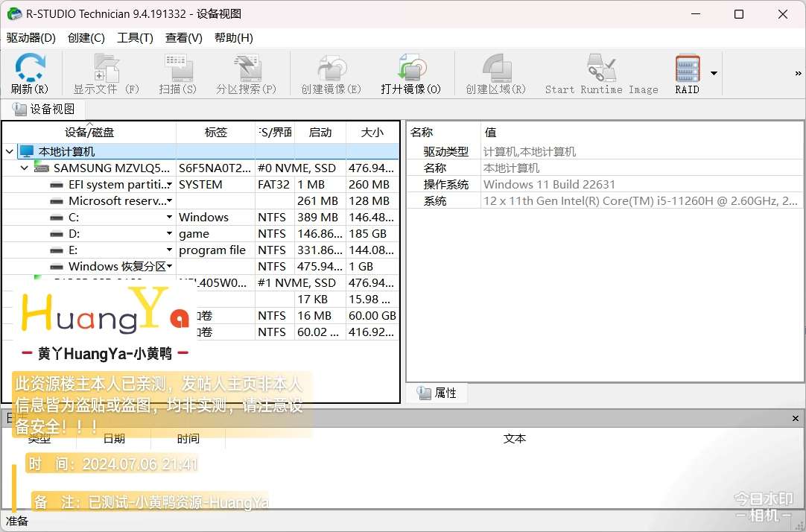Click the game label of D: partition

[x=194, y=234]
